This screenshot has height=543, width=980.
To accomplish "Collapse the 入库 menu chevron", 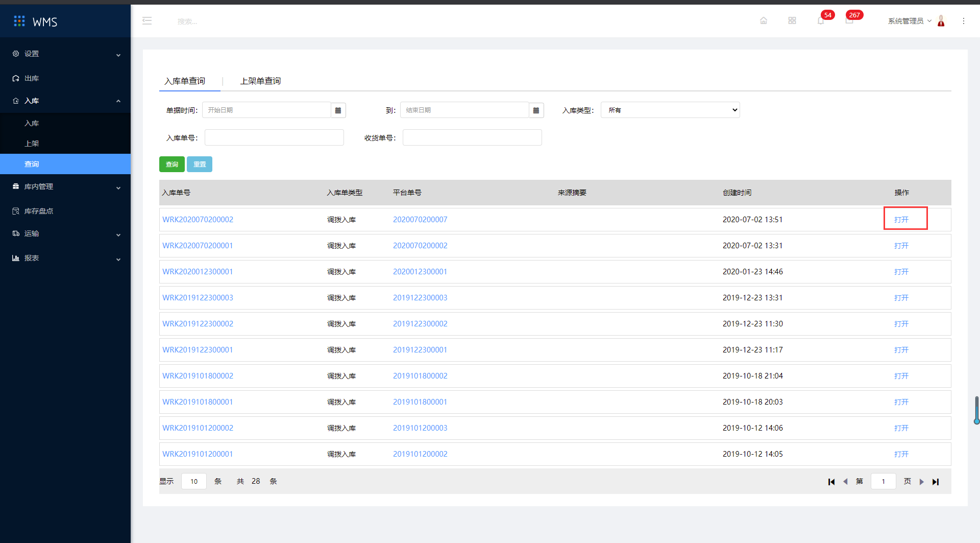I will pyautogui.click(x=118, y=101).
